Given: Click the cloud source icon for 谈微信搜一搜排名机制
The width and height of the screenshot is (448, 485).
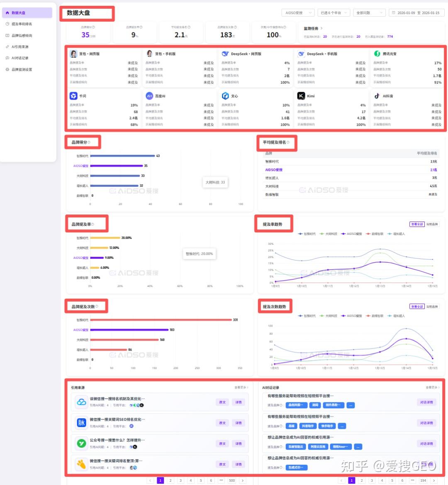Looking at the screenshot, I should coord(81,402).
